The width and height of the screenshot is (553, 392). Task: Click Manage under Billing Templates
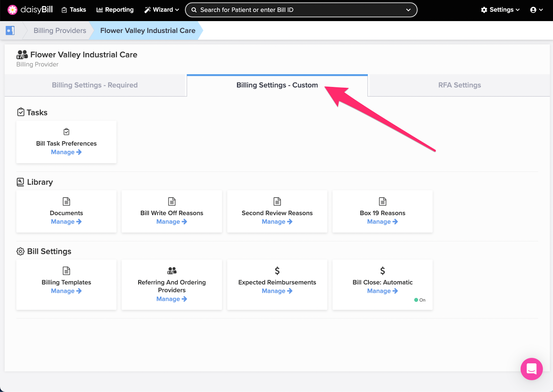[x=66, y=291]
